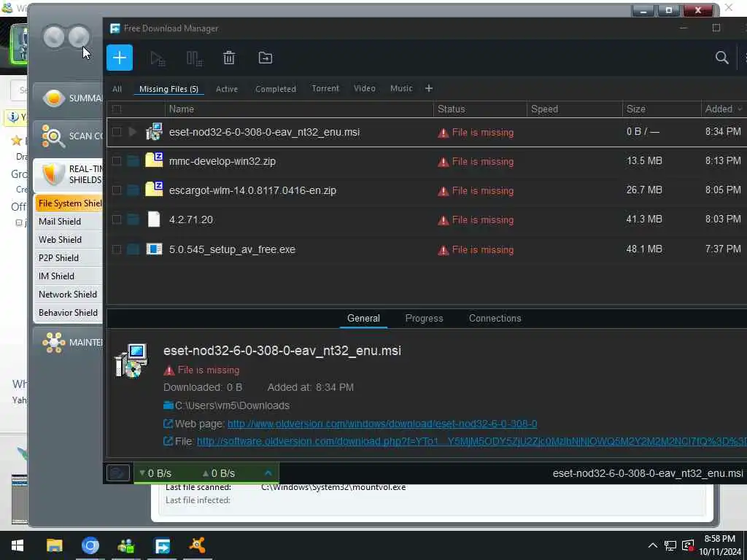Viewport: 747px width, 560px height.
Task: Click the Windows Start button
Action: 18,545
